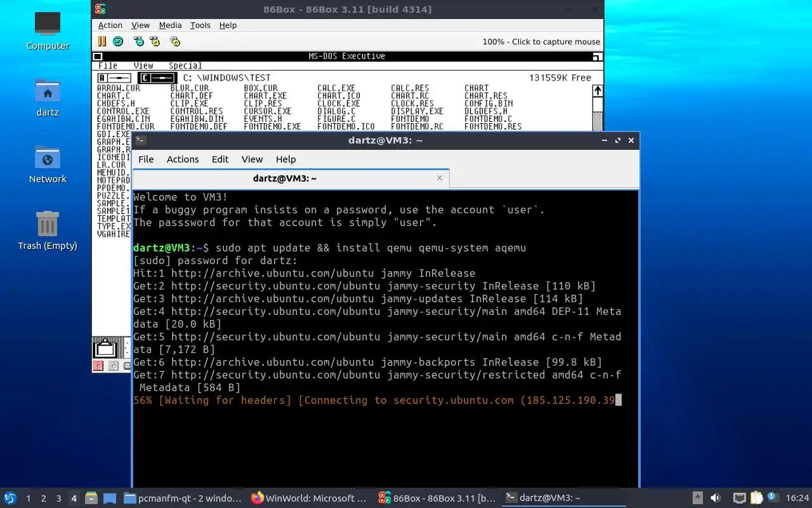Click WinWorld Firefox taskbar button
Screen dimensions: 812x508
(x=310, y=498)
